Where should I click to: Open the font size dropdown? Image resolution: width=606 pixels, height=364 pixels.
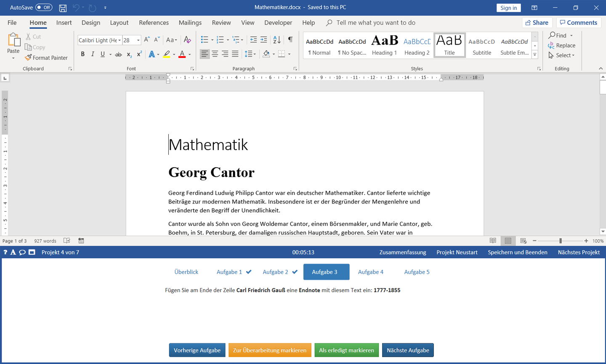138,40
